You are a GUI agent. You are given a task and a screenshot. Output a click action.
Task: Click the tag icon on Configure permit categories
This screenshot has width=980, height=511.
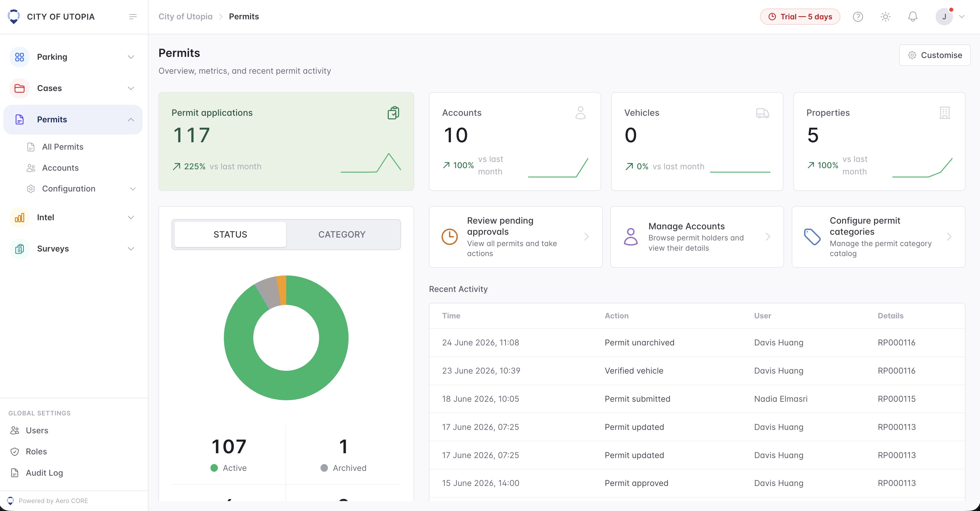coord(812,237)
